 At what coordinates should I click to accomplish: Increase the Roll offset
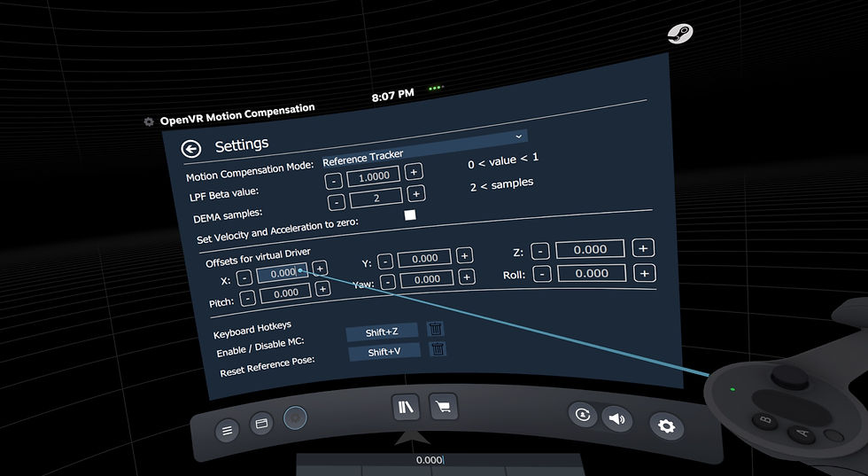645,273
